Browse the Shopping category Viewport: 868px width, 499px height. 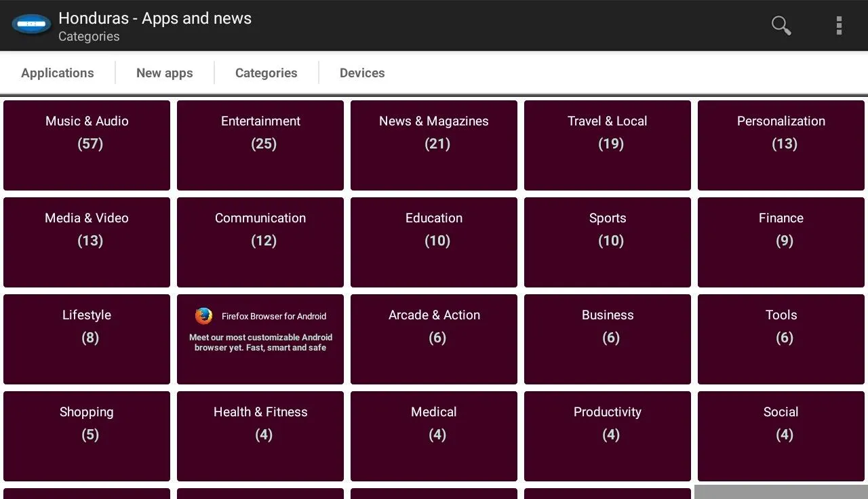coord(87,436)
